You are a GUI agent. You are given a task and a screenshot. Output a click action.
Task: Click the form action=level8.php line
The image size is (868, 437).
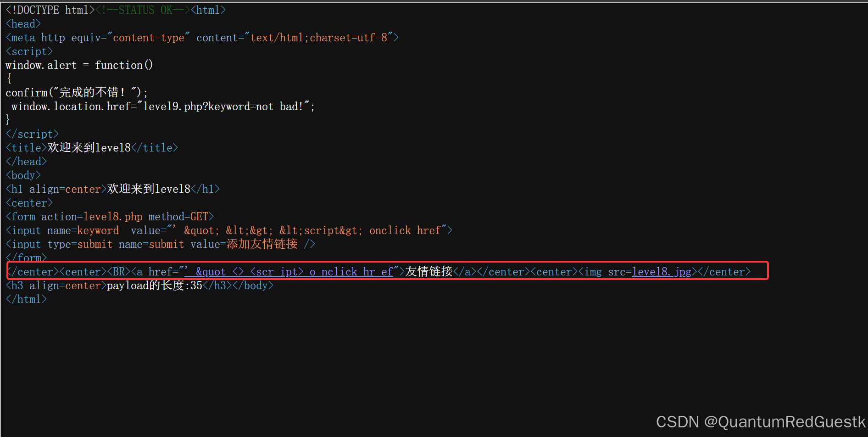(110, 217)
